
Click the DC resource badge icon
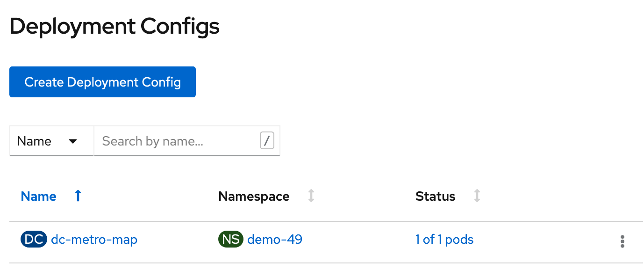[34, 240]
